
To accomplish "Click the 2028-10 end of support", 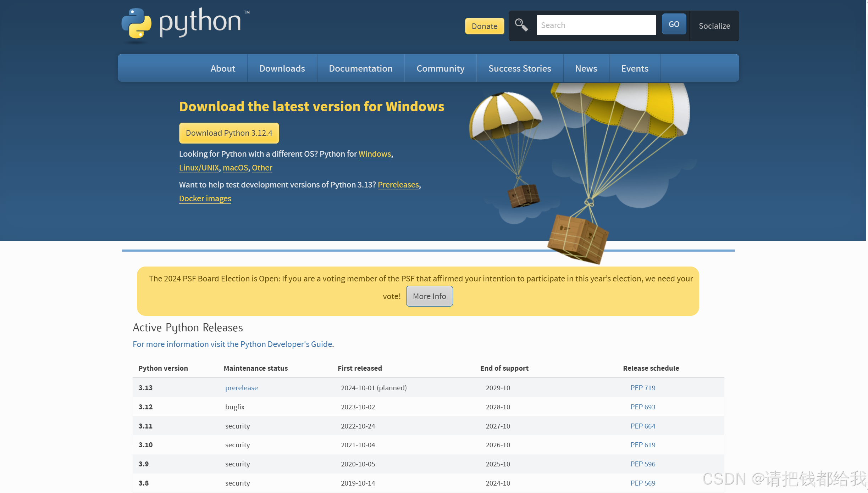I will pyautogui.click(x=498, y=407).
